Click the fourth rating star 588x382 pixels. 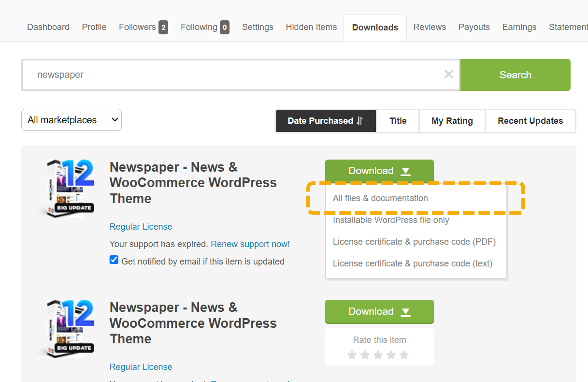pyautogui.click(x=391, y=355)
